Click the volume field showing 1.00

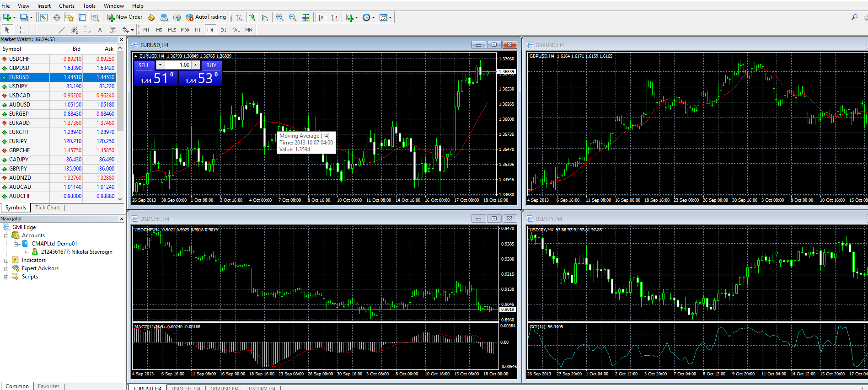(x=178, y=65)
